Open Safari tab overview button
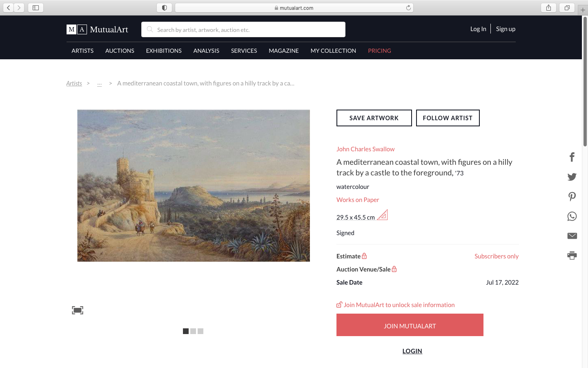This screenshot has height=368, width=588. coord(567,8)
